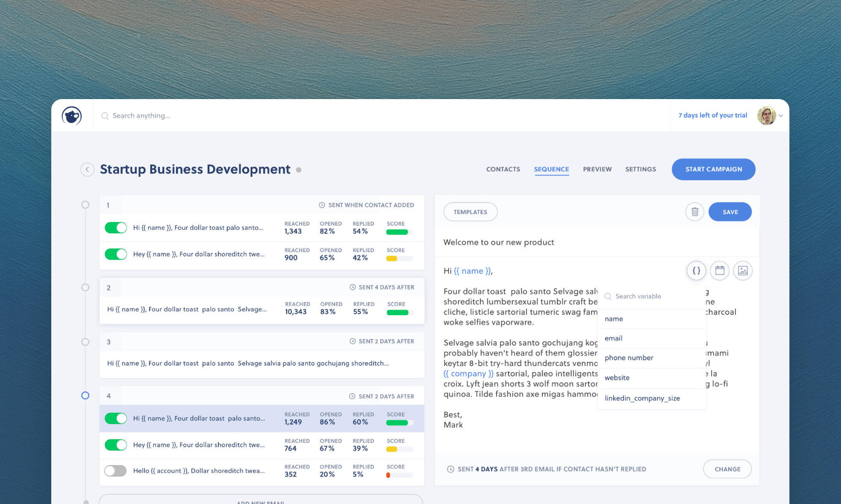Open the Preview tab
This screenshot has width=841, height=504.
(597, 169)
